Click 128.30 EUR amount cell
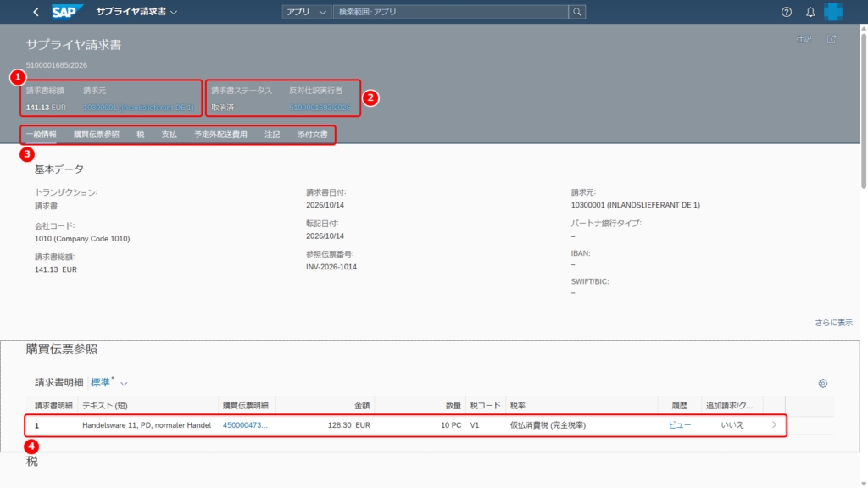Image resolution: width=868 pixels, height=488 pixels. tap(348, 425)
